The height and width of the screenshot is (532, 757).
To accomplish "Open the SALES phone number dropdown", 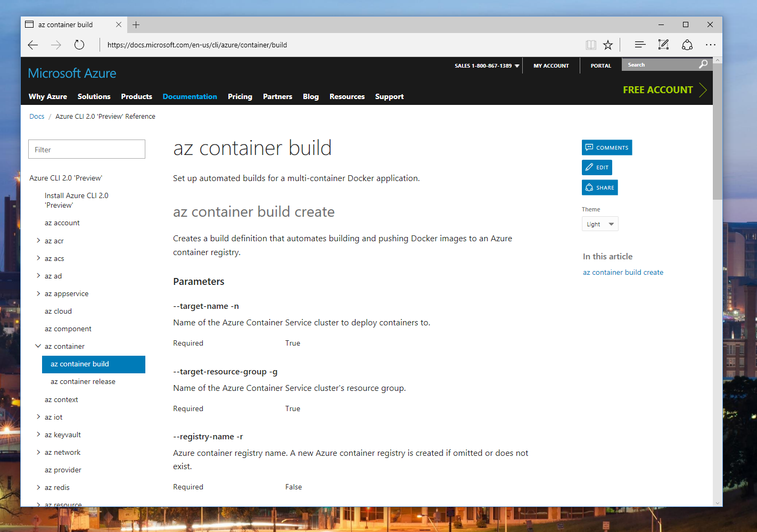I will click(487, 66).
